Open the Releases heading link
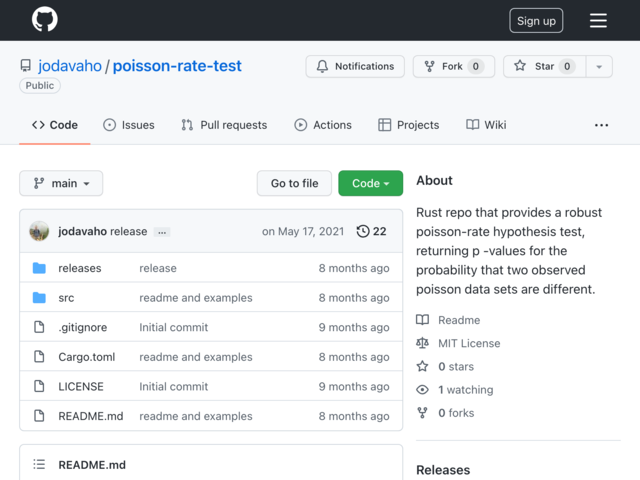The width and height of the screenshot is (640, 480). coord(443,470)
